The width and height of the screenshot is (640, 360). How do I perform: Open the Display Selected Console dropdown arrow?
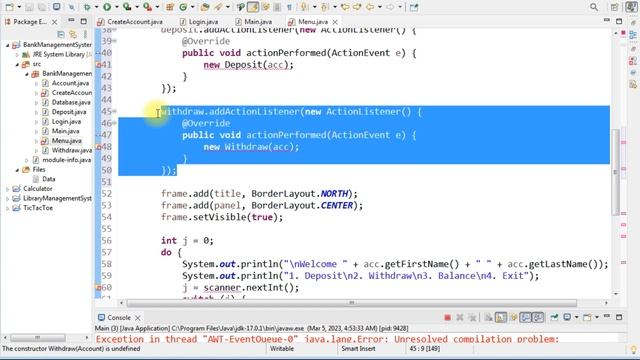[x=577, y=318]
